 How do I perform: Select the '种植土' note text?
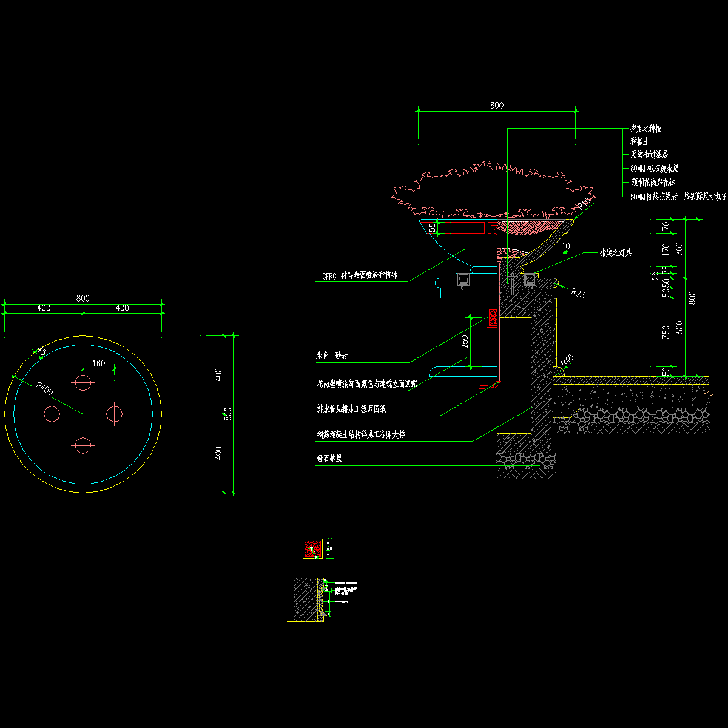640,141
